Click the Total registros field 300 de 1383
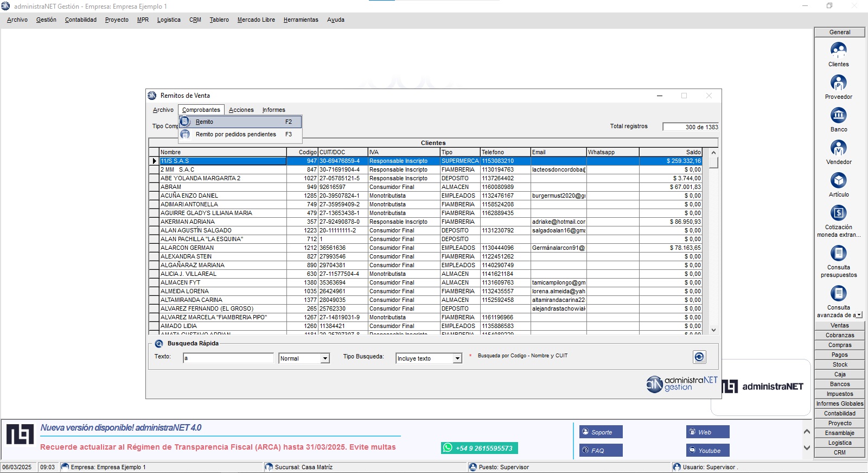This screenshot has height=473, width=868. (x=691, y=127)
